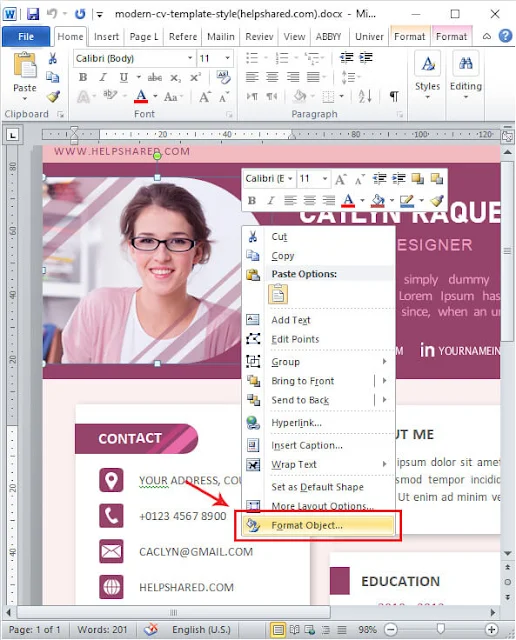The height and width of the screenshot is (640, 516).
Task: Toggle Underline in the ribbon Font group
Action: click(x=124, y=77)
